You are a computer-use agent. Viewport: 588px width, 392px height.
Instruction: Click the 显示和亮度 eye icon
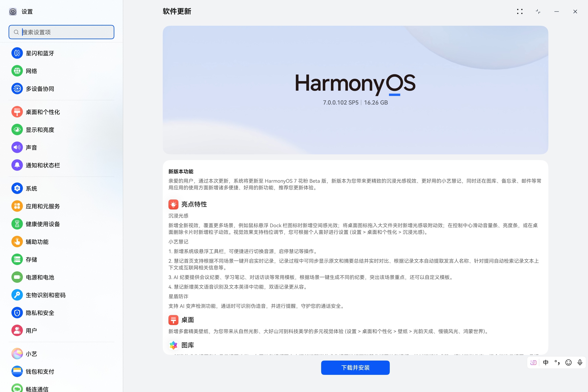(x=17, y=130)
